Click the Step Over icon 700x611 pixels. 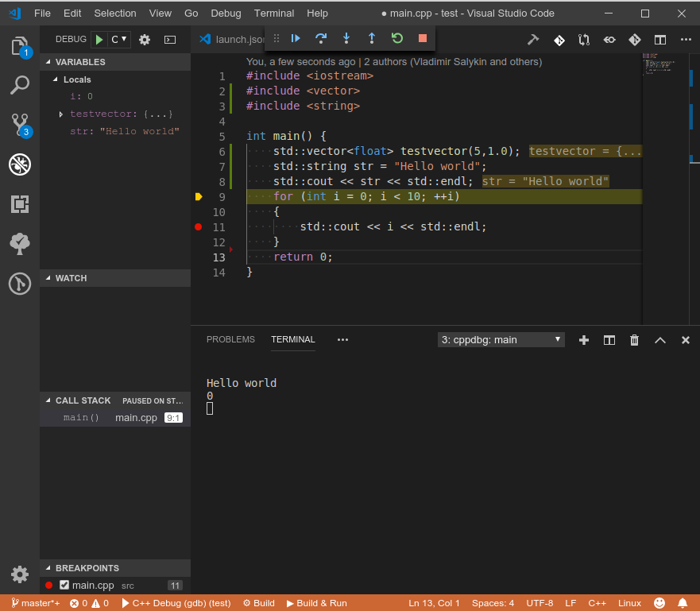(320, 37)
